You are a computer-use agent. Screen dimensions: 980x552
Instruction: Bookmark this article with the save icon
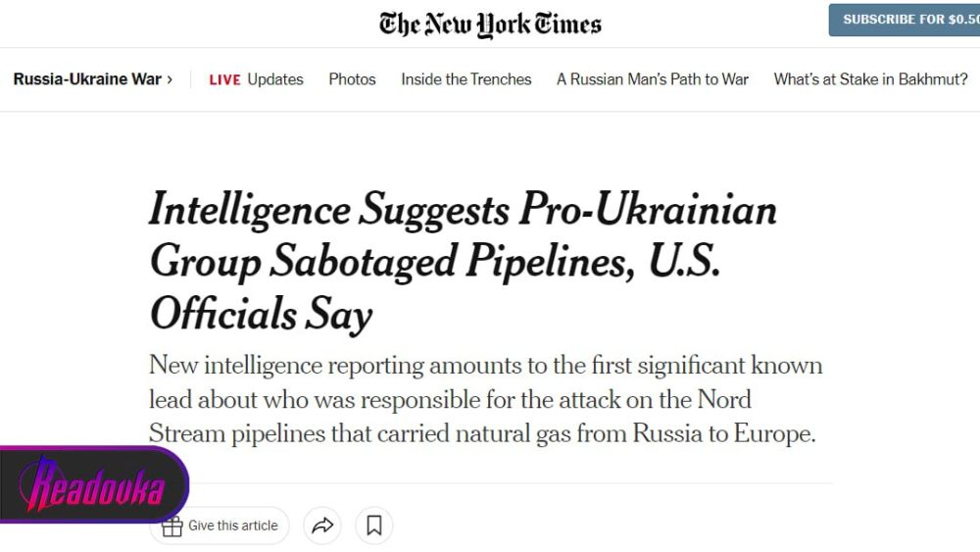click(x=373, y=527)
